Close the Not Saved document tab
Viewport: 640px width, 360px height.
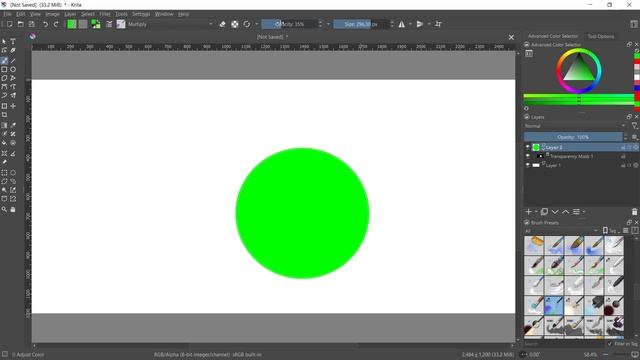(511, 37)
